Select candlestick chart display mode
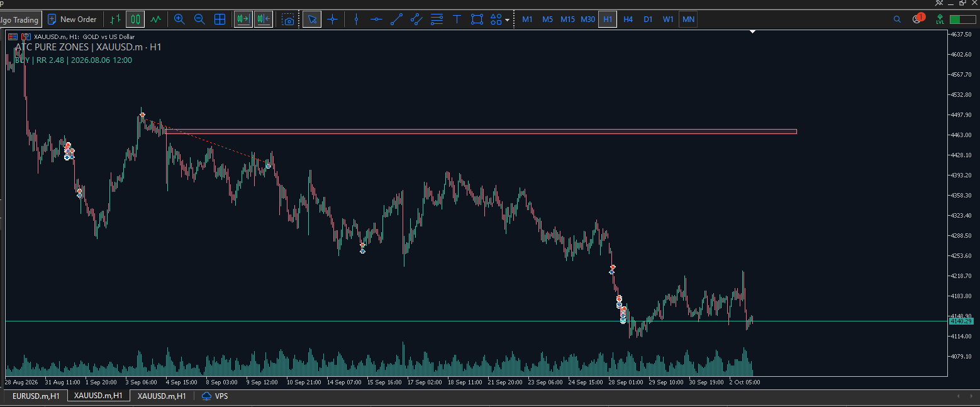 [135, 20]
